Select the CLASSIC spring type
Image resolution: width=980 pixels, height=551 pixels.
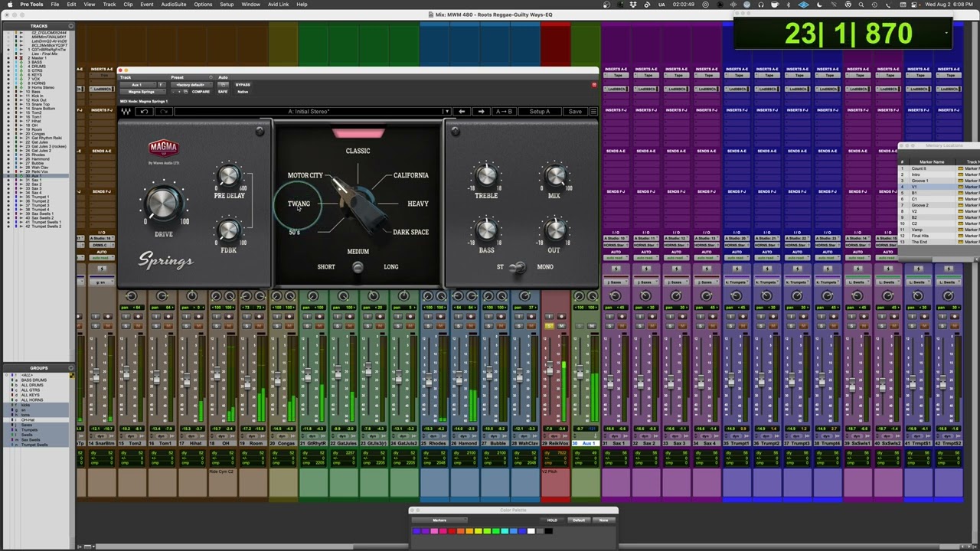coord(358,151)
